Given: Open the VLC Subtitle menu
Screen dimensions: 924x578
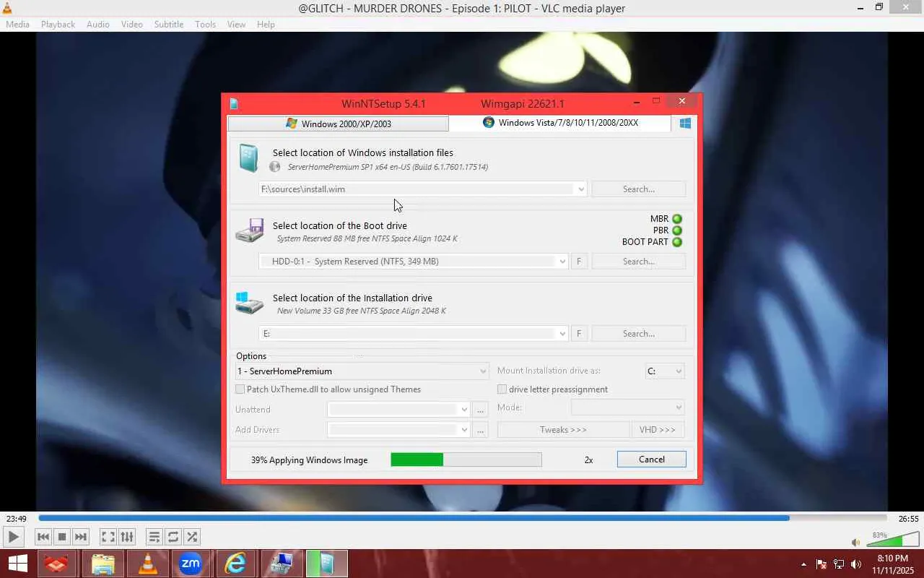Looking at the screenshot, I should pos(169,25).
